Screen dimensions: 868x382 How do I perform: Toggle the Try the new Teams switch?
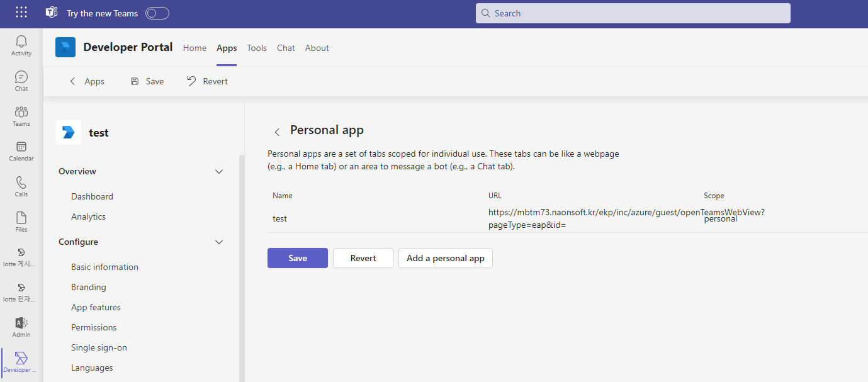[157, 13]
